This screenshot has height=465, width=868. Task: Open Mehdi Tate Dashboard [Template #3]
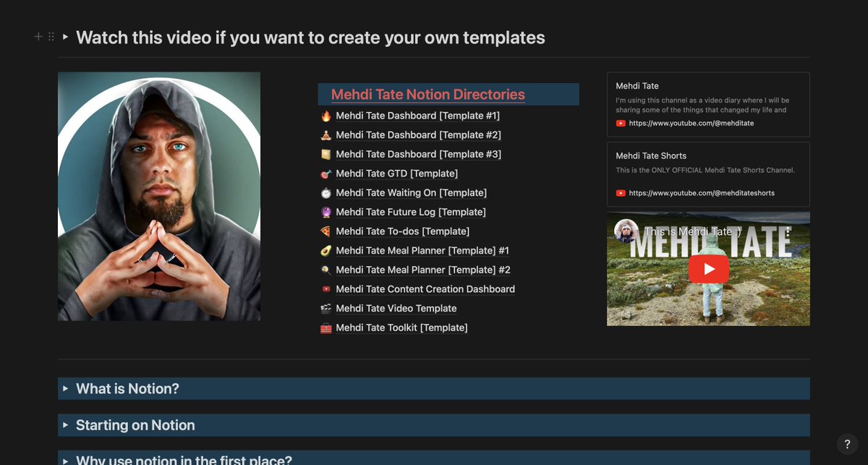click(x=418, y=154)
